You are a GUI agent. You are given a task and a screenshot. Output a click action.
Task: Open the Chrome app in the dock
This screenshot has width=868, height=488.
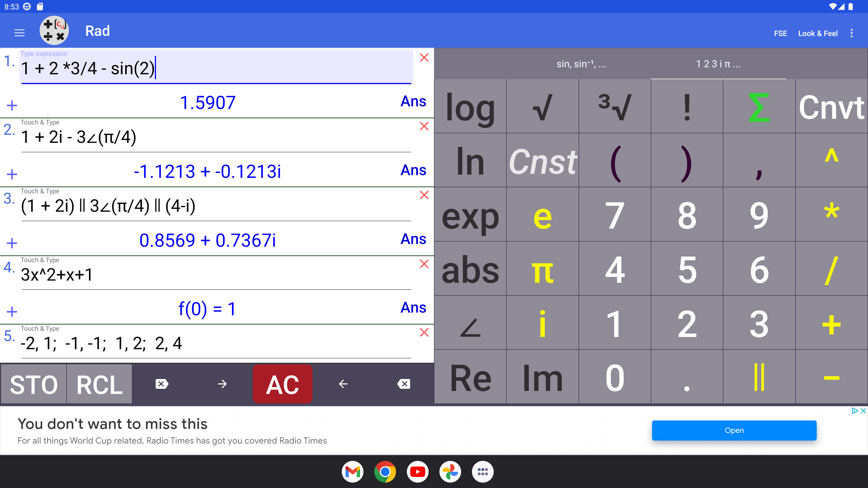click(x=385, y=471)
